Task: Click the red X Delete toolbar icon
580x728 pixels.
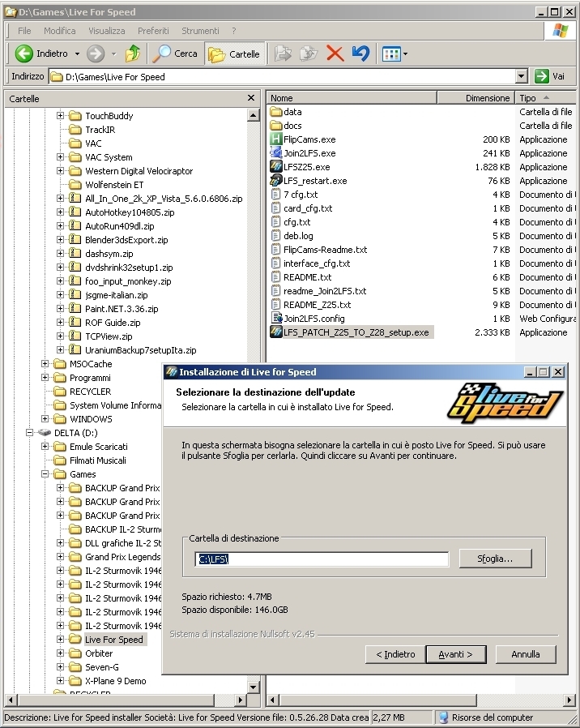Action: pyautogui.click(x=335, y=54)
